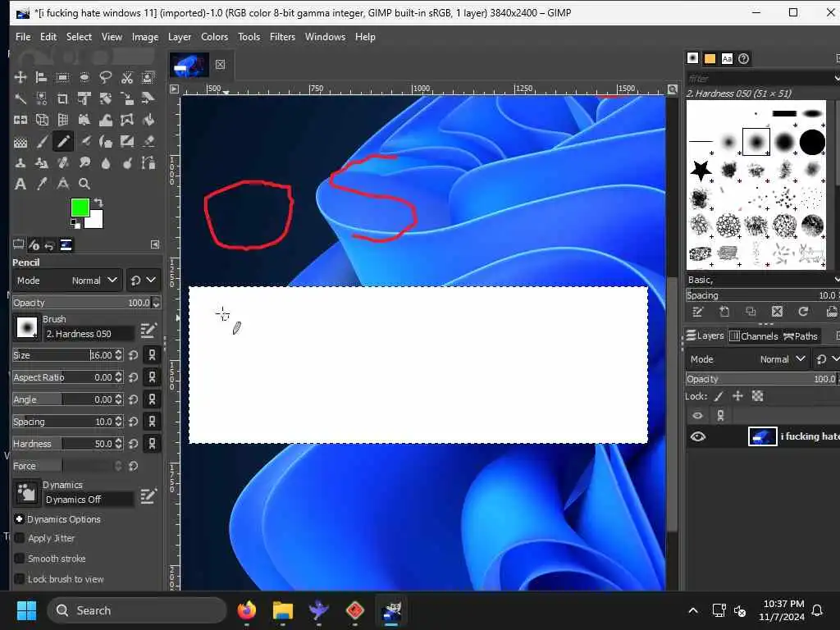This screenshot has width=840, height=630.
Task: Refresh brushes button in brush panel
Action: 803,311
